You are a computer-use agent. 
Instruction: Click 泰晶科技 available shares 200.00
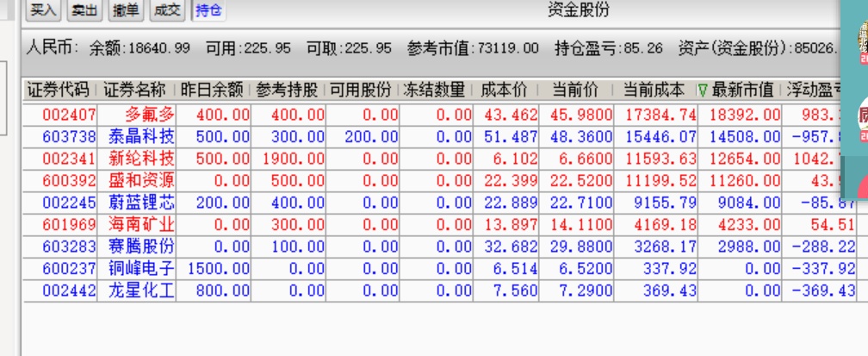click(371, 136)
